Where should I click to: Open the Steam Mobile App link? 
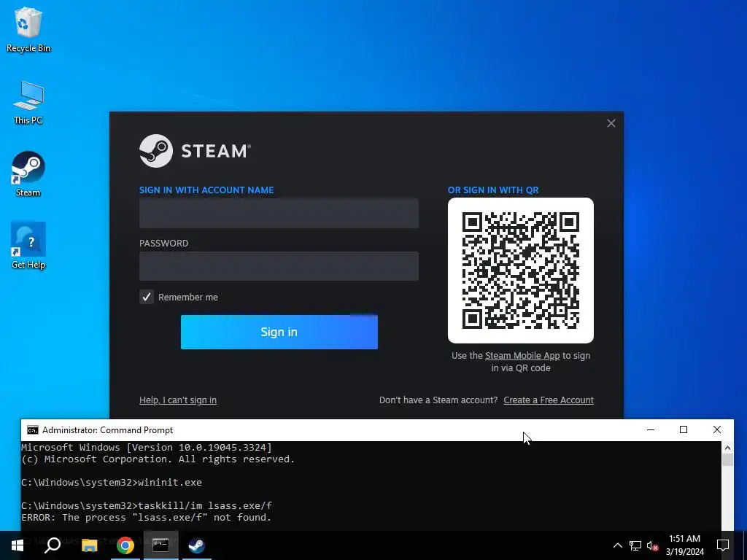pos(522,356)
